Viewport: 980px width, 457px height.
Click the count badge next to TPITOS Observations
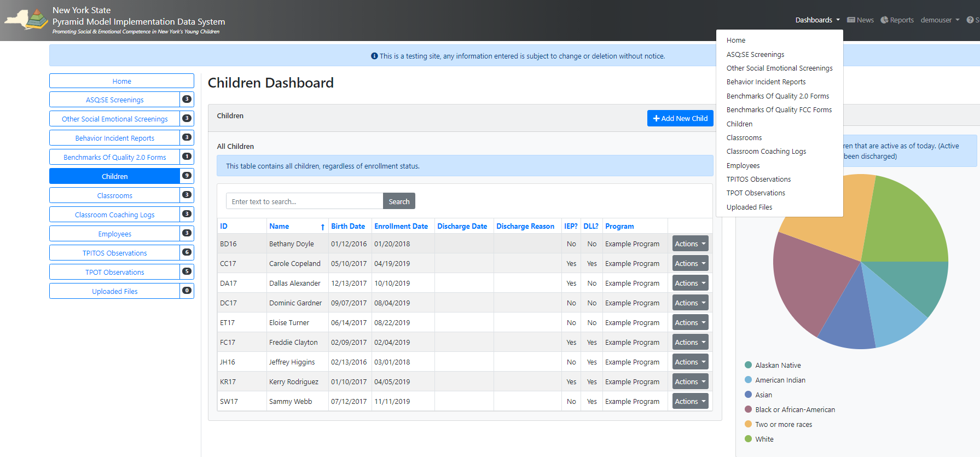tap(187, 252)
